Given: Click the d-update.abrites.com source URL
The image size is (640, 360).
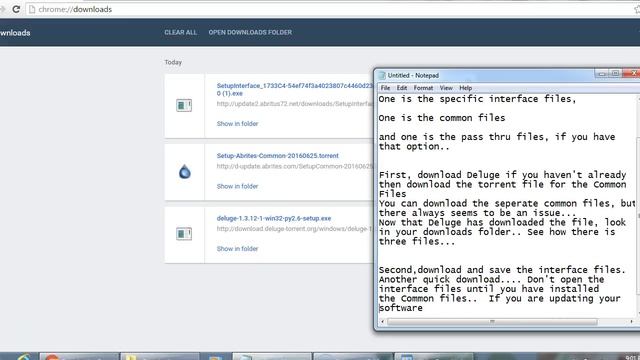Looking at the screenshot, I should click(x=294, y=166).
